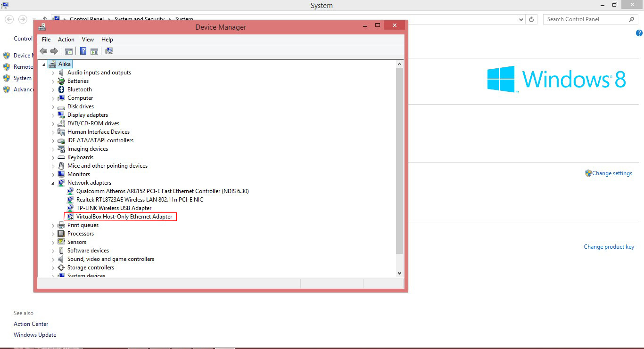Expand IDE ATA/ATAPI controllers category
The height and width of the screenshot is (349, 644).
53,141
